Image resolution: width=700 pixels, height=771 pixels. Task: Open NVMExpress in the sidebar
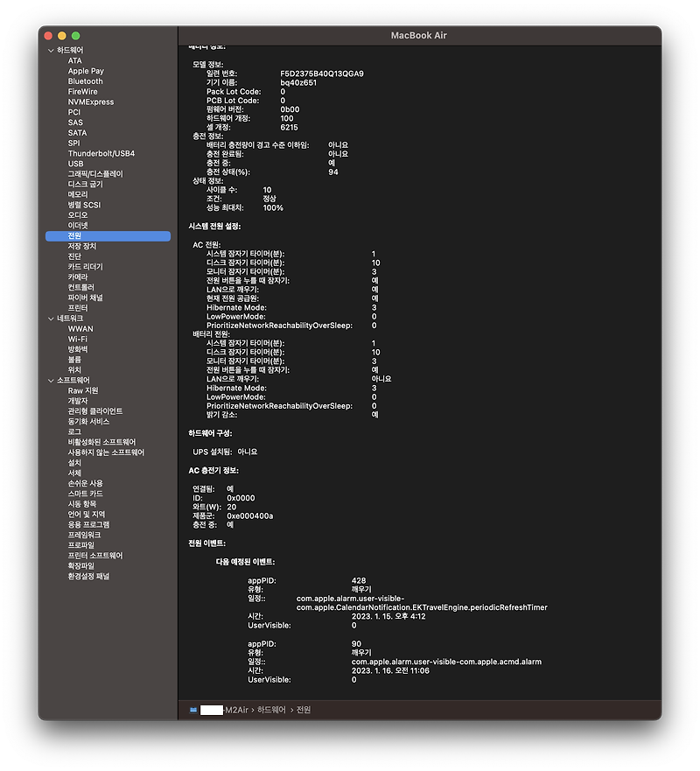pos(91,102)
